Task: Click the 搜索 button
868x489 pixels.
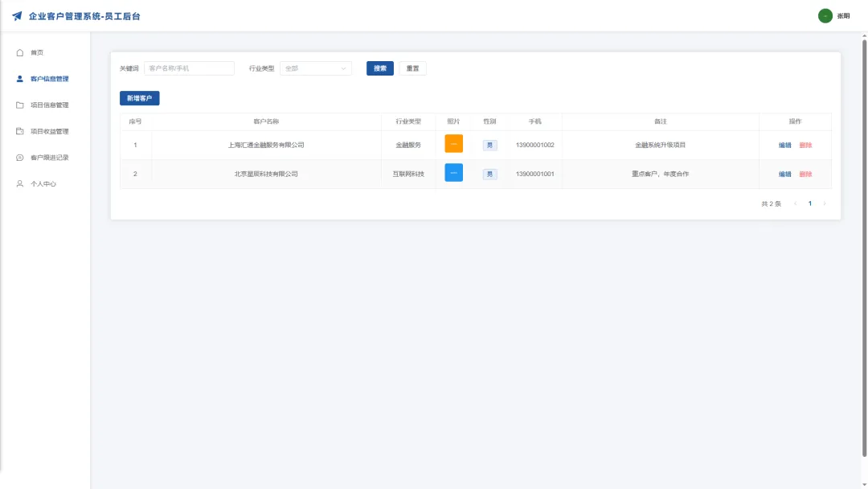Action: point(379,68)
